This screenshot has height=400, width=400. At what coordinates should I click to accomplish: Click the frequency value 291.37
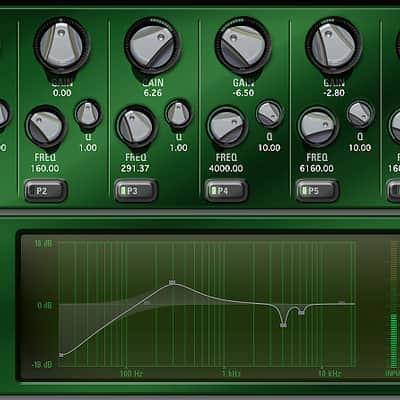135,168
